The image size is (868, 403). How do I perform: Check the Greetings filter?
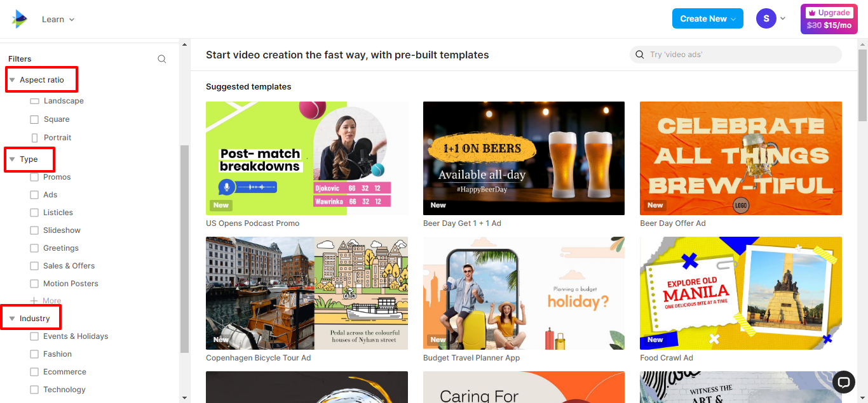[x=34, y=248]
